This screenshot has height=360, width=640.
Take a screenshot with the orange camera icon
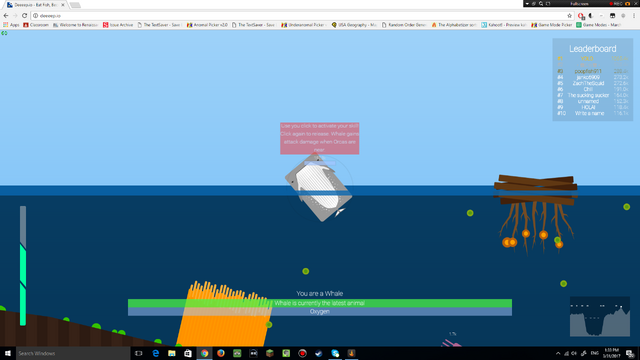(628, 4)
